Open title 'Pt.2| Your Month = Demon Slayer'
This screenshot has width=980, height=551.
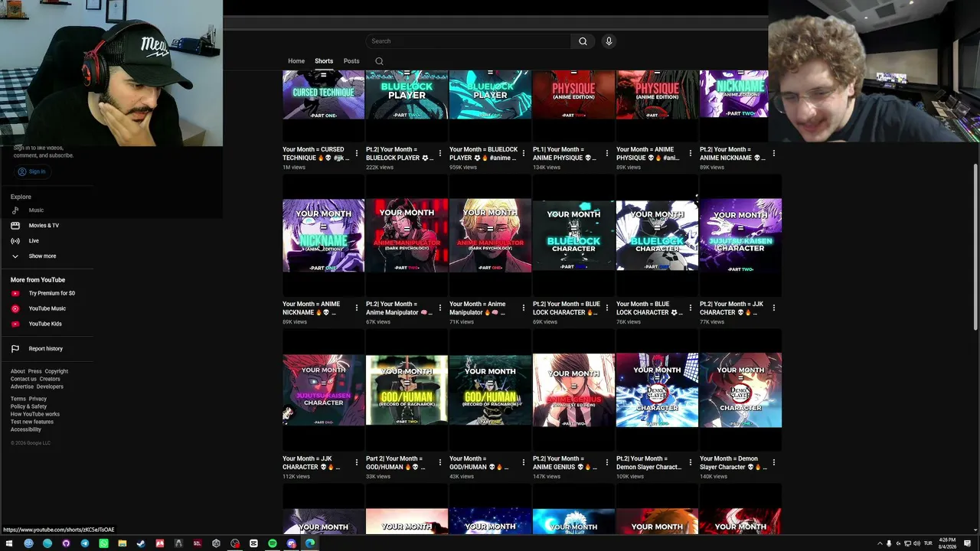click(x=649, y=463)
